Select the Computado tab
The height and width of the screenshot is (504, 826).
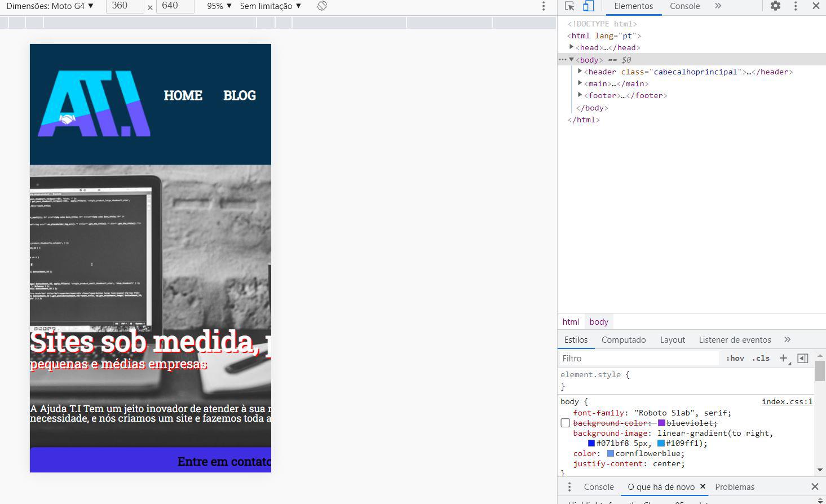624,339
